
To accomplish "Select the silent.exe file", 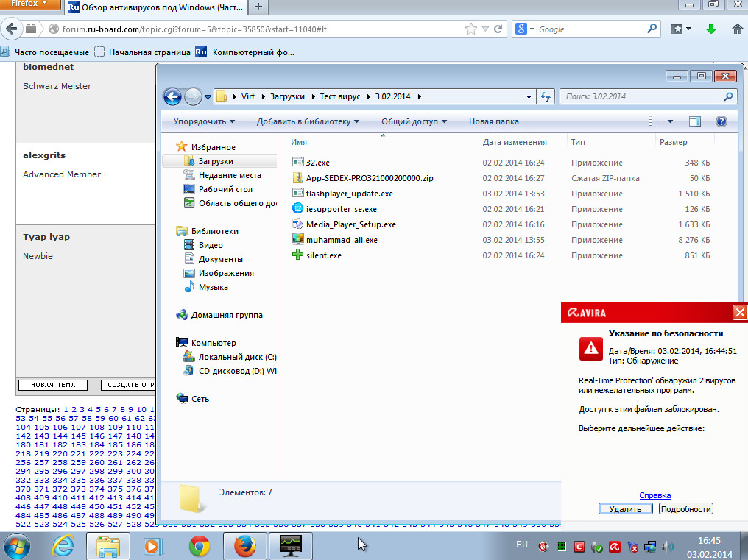I will pos(323,255).
